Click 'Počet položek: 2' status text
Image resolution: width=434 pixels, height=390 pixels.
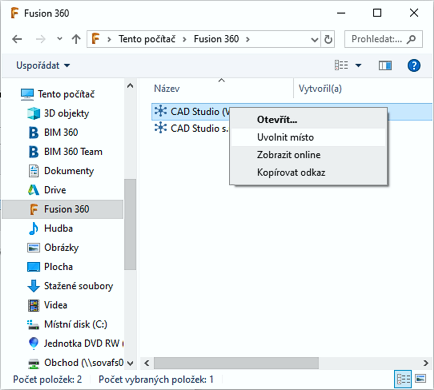click(x=47, y=380)
